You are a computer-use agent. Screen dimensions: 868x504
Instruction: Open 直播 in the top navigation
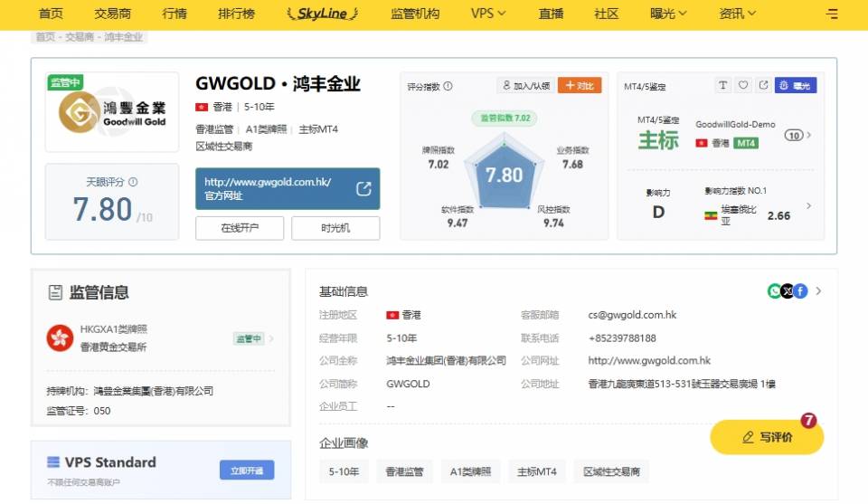click(x=551, y=14)
